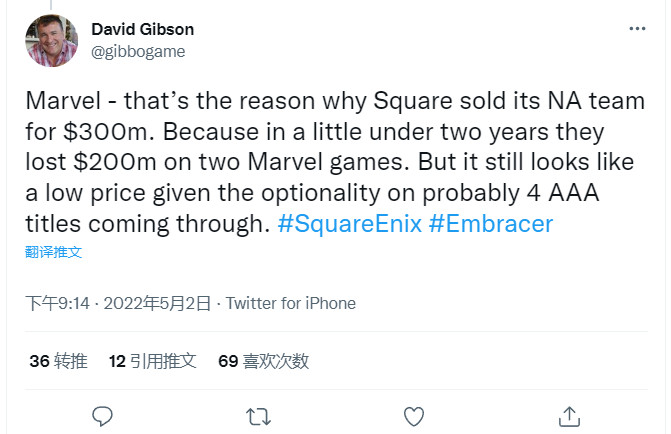Click the 翻译推文 translate tweet link
The height and width of the screenshot is (434, 671).
[x=55, y=251]
